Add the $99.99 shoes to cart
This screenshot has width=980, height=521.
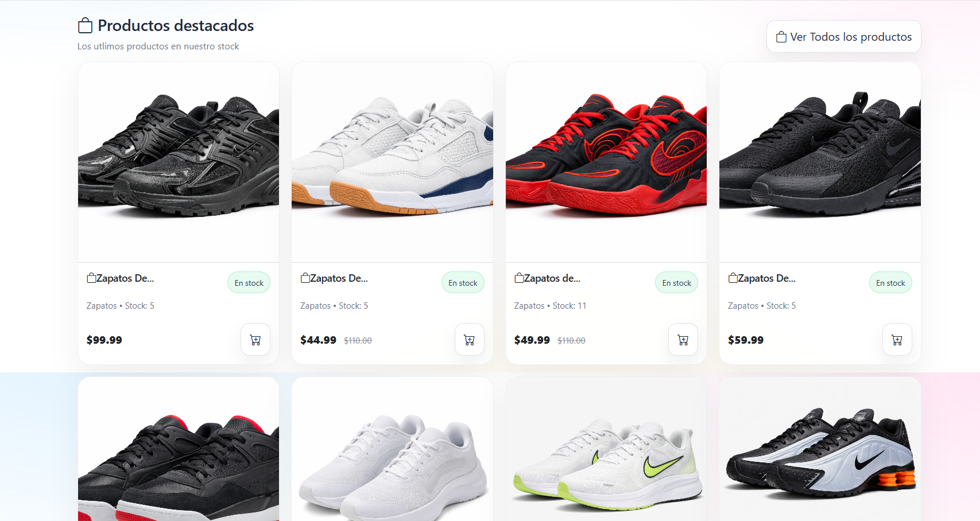coord(255,340)
